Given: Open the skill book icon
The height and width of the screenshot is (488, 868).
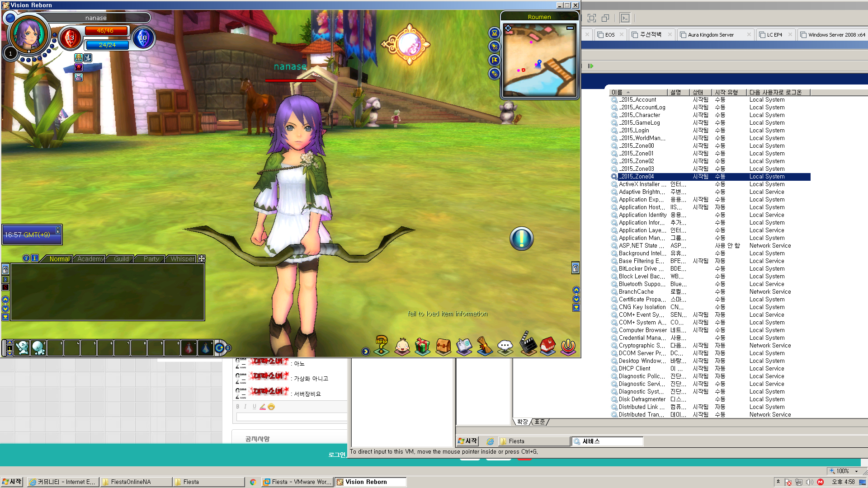Looking at the screenshot, I should pyautogui.click(x=464, y=347).
